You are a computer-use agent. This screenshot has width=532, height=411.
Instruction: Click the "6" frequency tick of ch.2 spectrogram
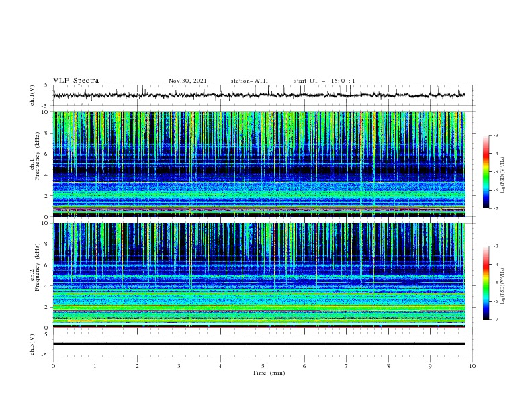click(48, 265)
